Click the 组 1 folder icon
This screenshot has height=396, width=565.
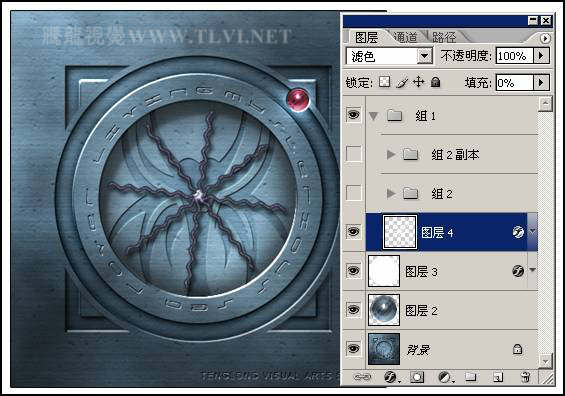point(395,115)
